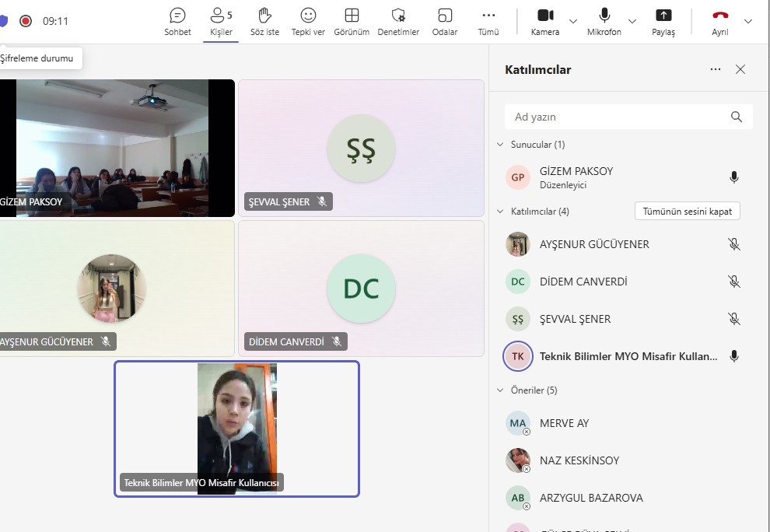
Task: Open the Tepki ver reactions menu
Action: [x=308, y=21]
